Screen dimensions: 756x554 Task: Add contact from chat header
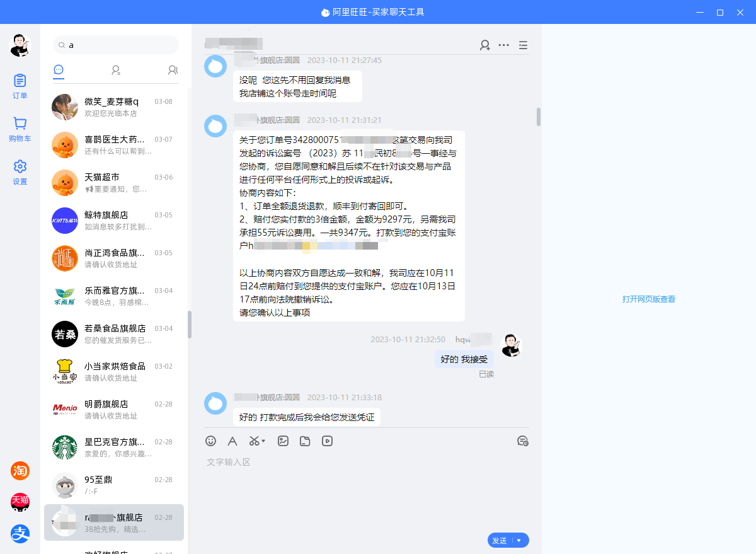[x=484, y=45]
